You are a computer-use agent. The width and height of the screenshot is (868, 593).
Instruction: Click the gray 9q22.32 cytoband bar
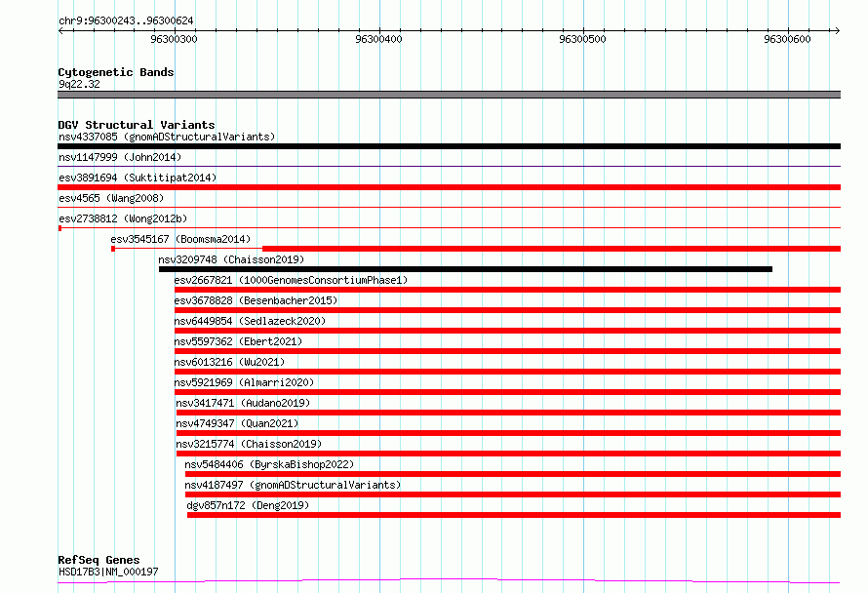(449, 95)
